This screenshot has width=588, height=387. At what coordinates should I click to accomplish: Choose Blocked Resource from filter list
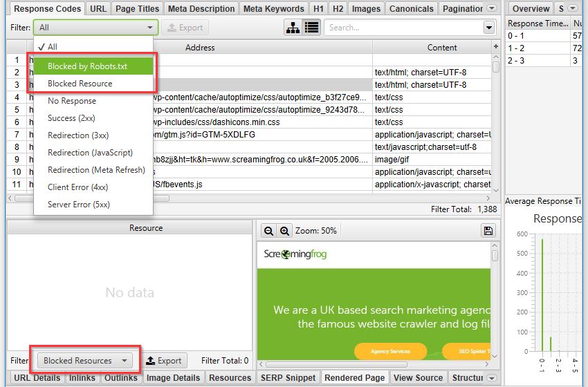[80, 84]
